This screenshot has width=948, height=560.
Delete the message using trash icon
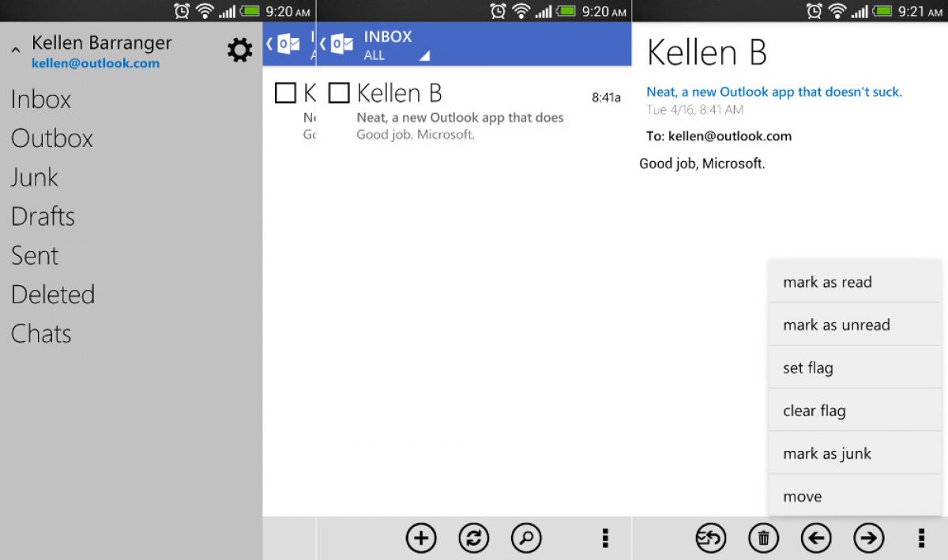763,539
